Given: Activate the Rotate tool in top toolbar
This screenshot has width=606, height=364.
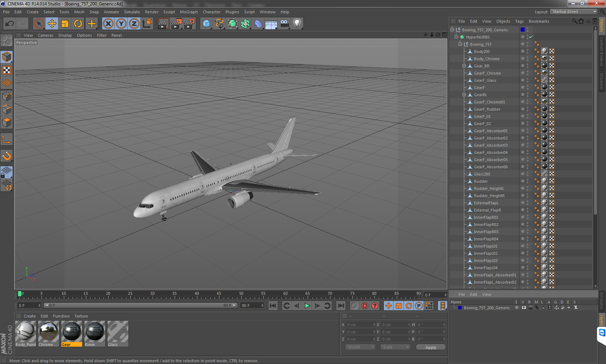Looking at the screenshot, I should (78, 24).
